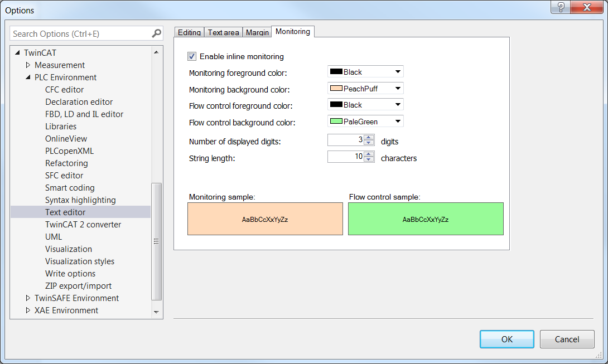Select Refactoring tree item

[x=66, y=163]
